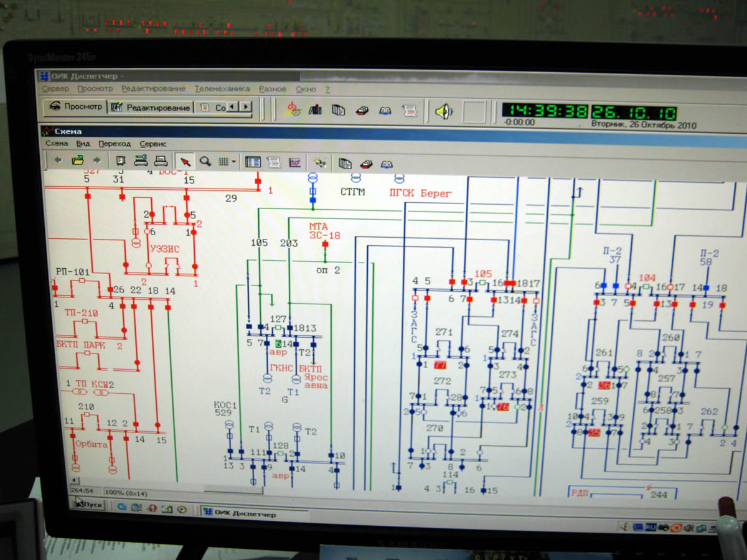Viewport: 747px width, 560px height.
Task: Click the horizontal scrollbar left arrow
Action: (75, 480)
